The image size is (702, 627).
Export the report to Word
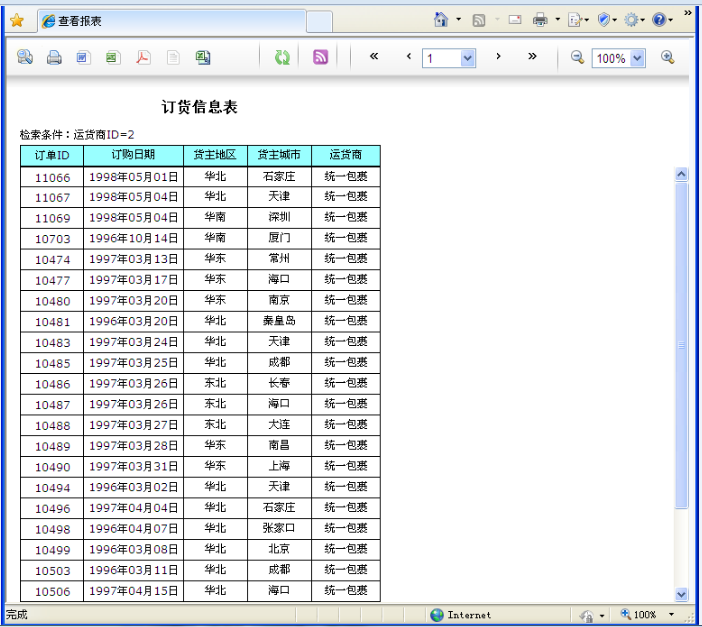point(84,57)
